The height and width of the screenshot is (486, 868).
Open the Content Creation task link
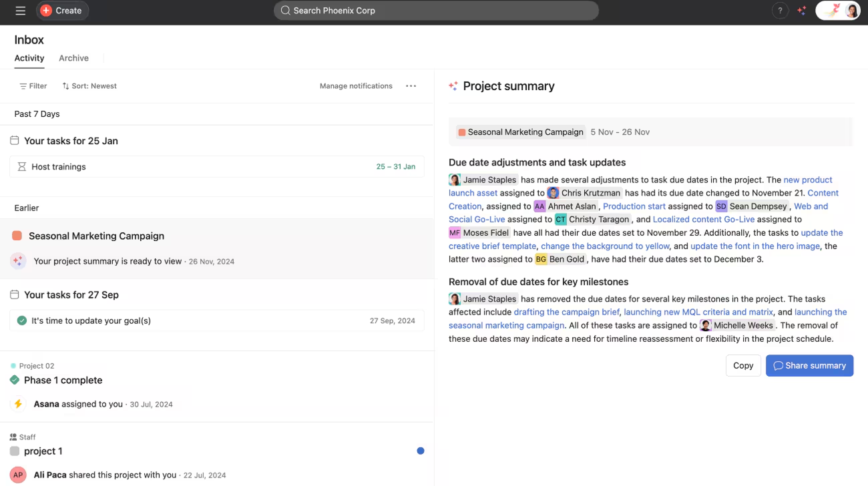pyautogui.click(x=823, y=193)
